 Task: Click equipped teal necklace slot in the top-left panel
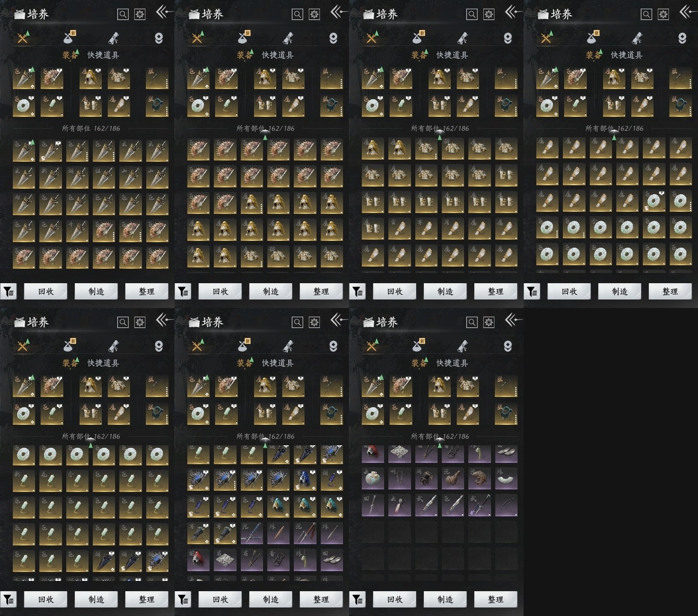coord(157,106)
